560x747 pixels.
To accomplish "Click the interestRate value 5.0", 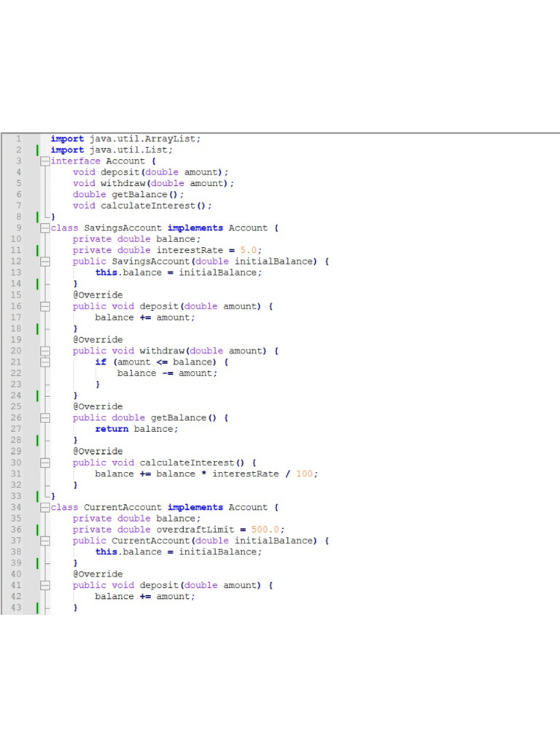I will tap(248, 250).
